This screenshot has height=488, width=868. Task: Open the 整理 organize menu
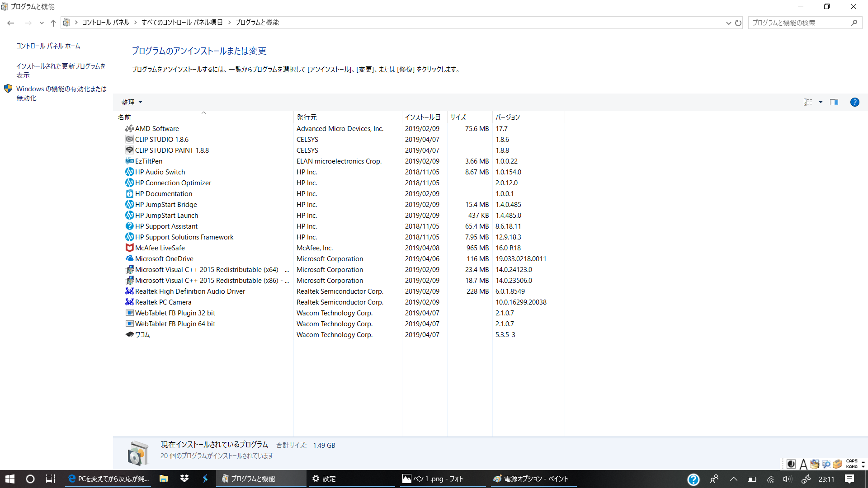[131, 102]
